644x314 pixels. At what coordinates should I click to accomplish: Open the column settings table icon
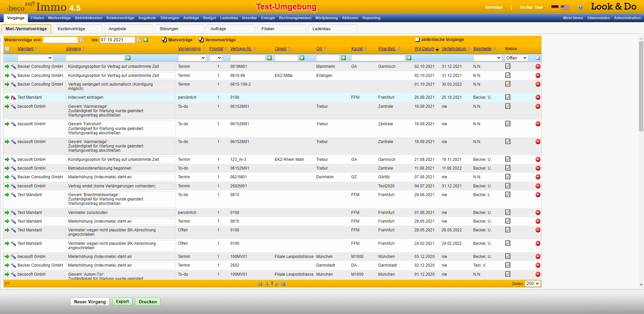pyautogui.click(x=7, y=49)
